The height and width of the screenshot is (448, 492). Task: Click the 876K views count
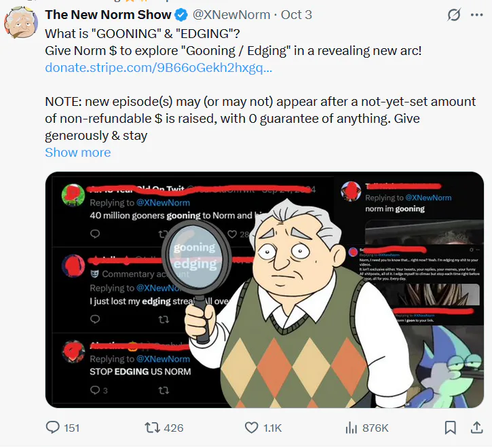[375, 428]
